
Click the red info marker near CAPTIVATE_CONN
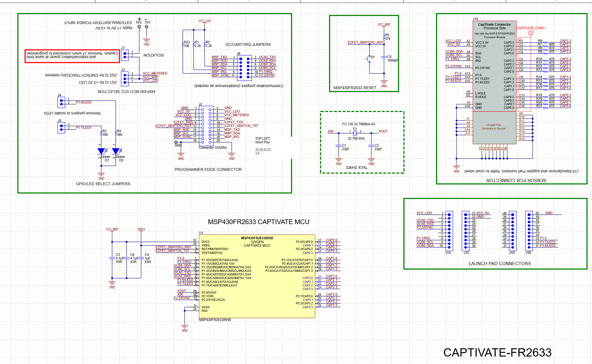pos(530,33)
